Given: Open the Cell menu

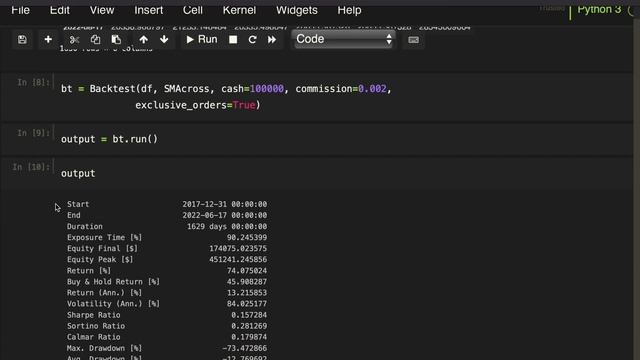Looking at the screenshot, I should 193,10.
